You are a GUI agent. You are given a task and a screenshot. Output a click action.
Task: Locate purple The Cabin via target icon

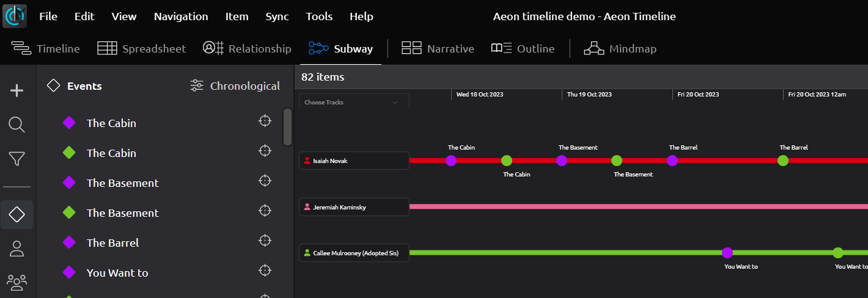pos(265,121)
